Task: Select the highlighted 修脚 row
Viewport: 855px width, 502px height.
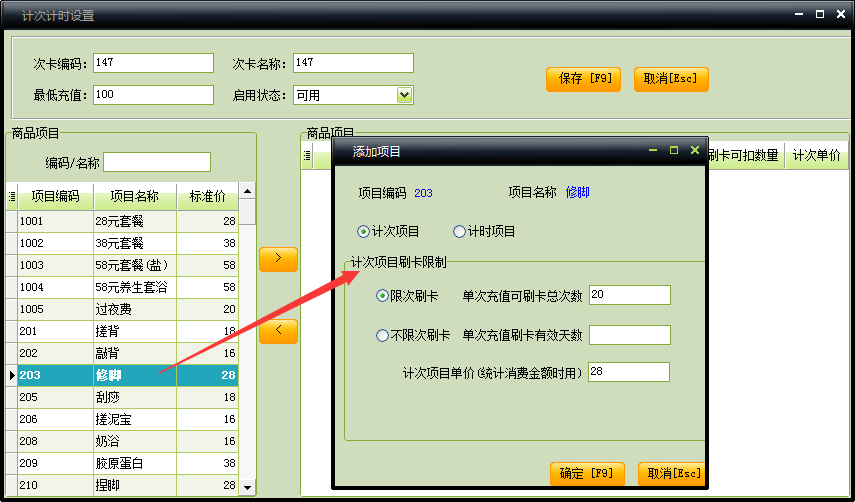Action: coord(123,375)
